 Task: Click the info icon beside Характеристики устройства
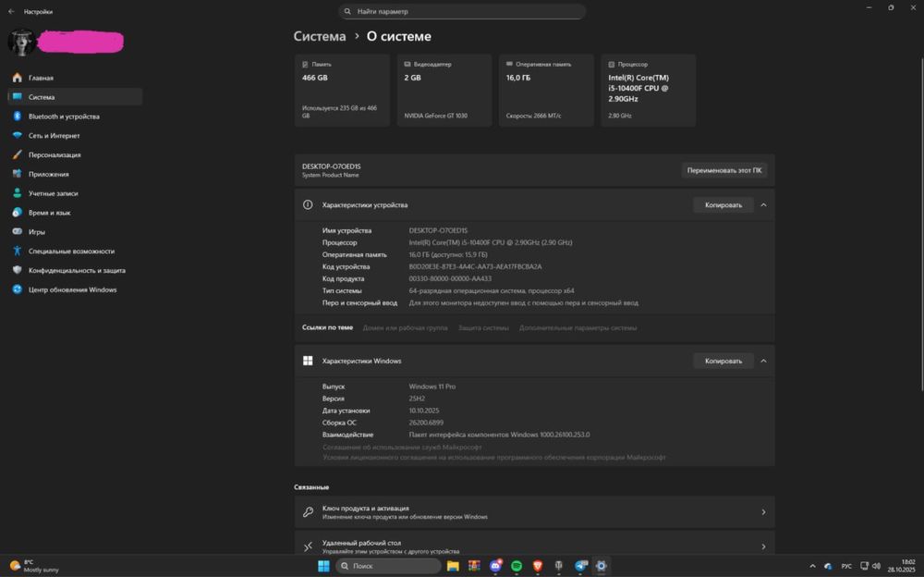pyautogui.click(x=308, y=204)
